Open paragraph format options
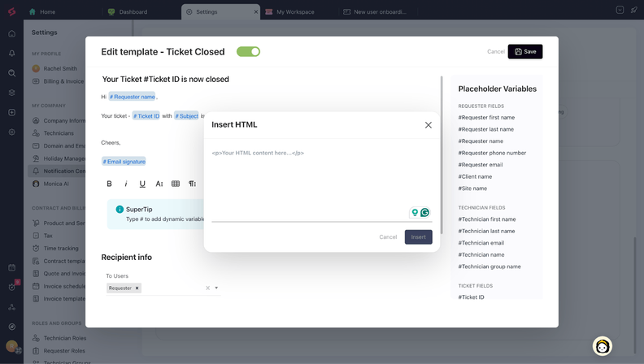Viewport: 644px width, 364px height. (192, 184)
